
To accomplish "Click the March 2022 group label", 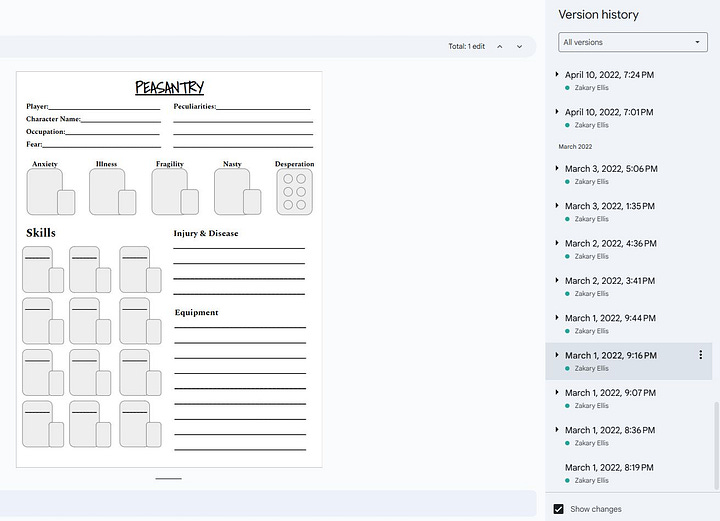I will point(575,146).
